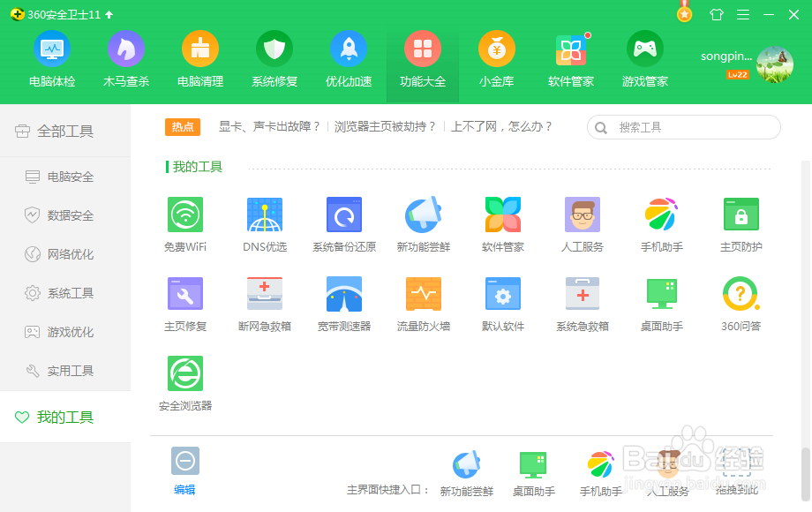Click the skin theme icon near top right

coord(716,14)
